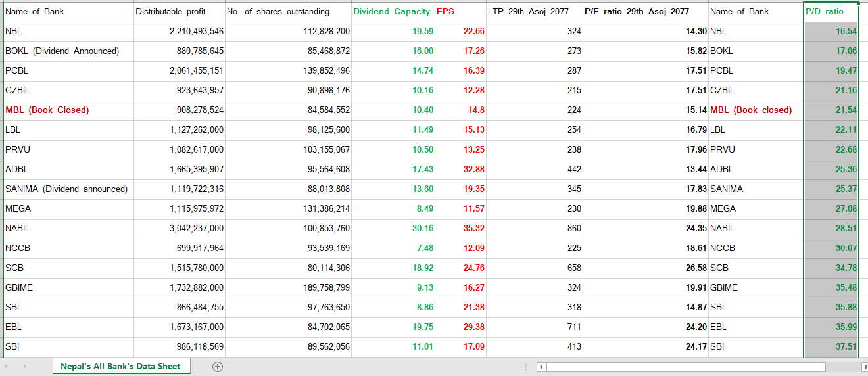Select cell 'SANIMA (Dividend announced)'
The height and width of the screenshot is (376, 868).
click(68, 189)
